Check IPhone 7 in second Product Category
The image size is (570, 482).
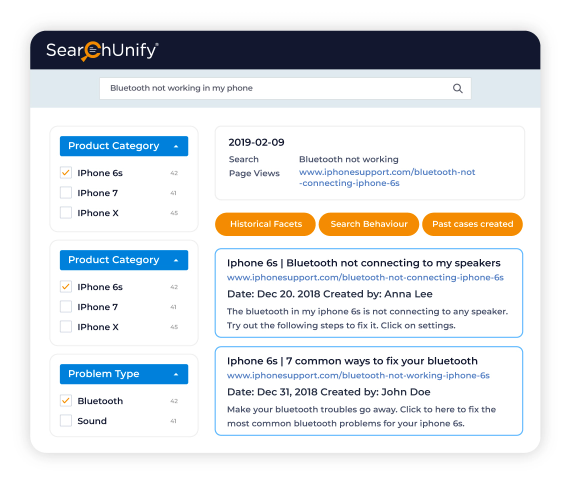66,307
